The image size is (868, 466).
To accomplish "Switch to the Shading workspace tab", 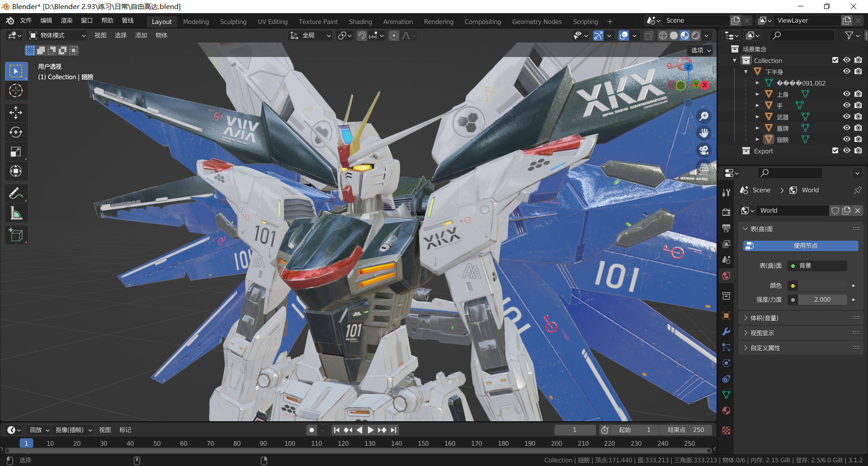I will click(x=360, y=21).
